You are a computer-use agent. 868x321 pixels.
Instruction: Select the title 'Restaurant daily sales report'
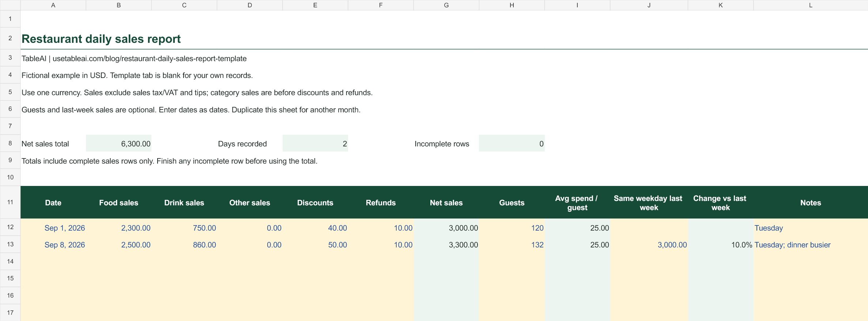(x=101, y=39)
